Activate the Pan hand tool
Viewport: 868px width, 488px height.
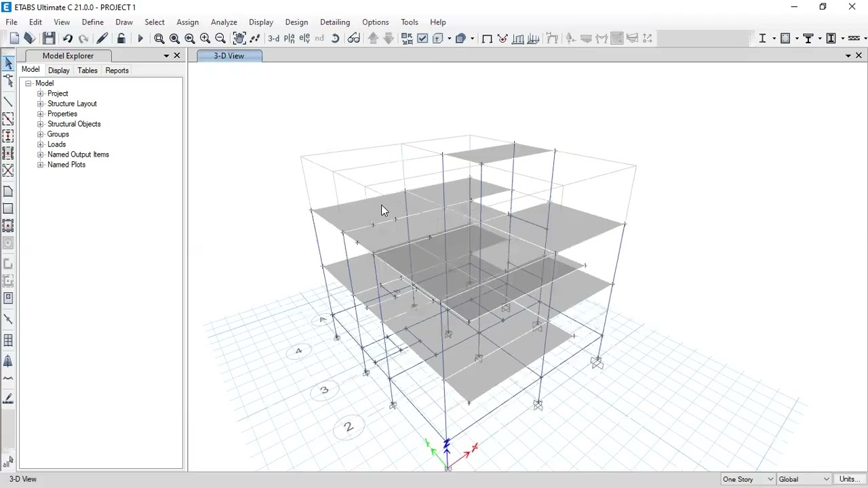pyautogui.click(x=239, y=39)
